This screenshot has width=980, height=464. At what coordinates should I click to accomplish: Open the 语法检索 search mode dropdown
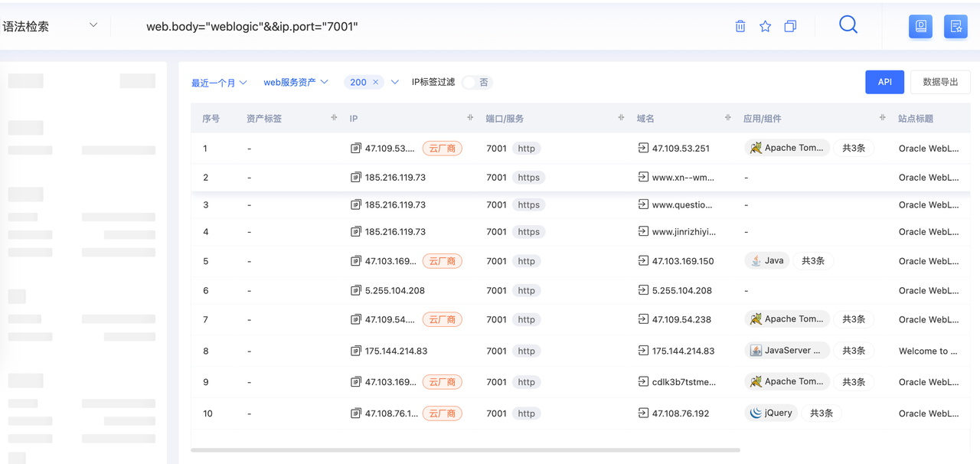tap(51, 26)
